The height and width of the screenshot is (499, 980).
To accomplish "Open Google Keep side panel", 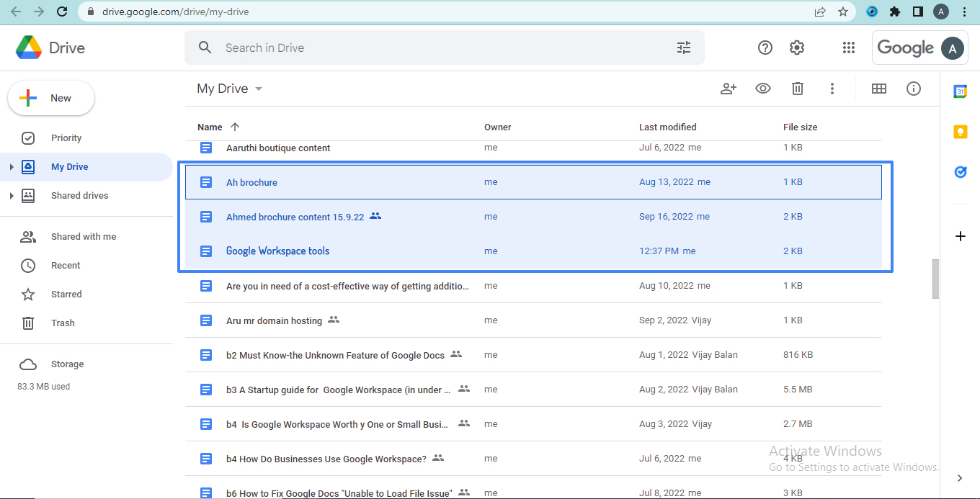I will point(960,132).
